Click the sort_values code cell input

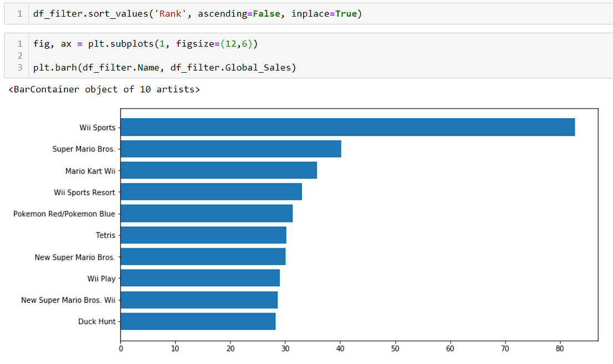tap(320, 14)
